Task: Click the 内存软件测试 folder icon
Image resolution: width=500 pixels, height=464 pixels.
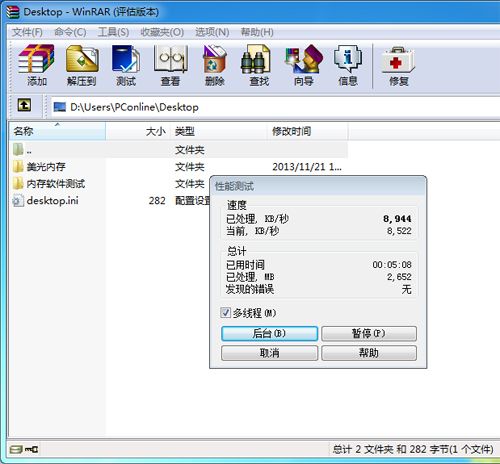Action: [18, 183]
